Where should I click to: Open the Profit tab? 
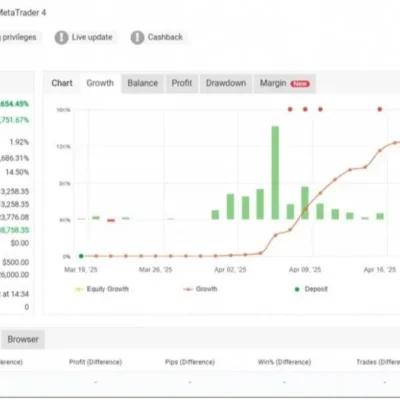(x=182, y=83)
